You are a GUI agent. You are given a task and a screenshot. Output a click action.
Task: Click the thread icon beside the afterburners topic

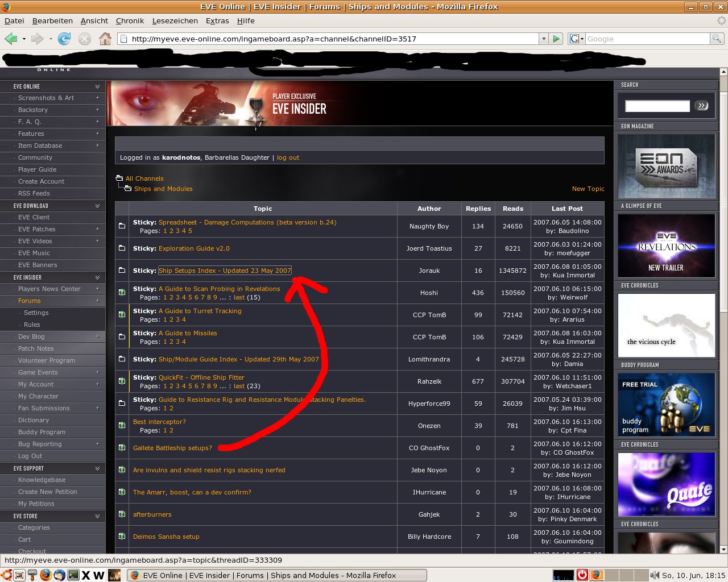click(122, 514)
